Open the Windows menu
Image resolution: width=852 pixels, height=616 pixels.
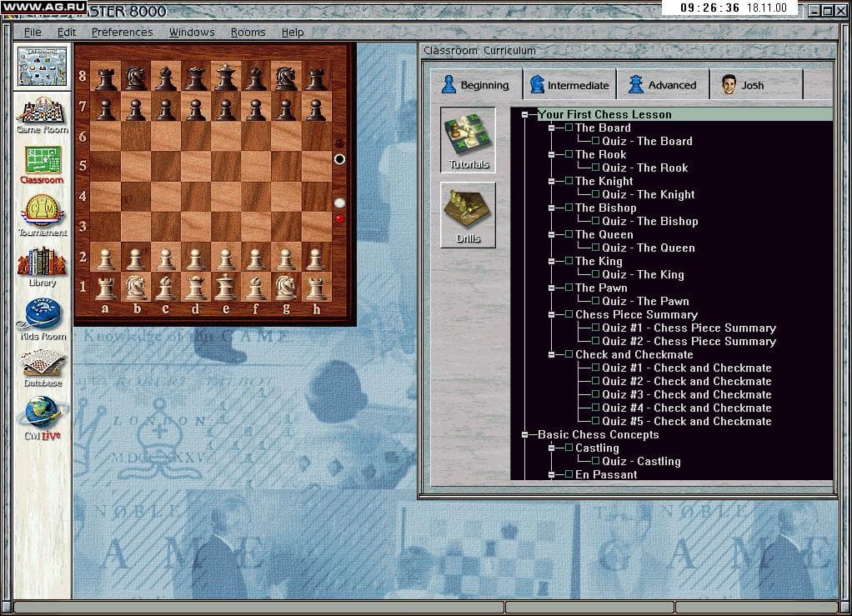click(192, 32)
